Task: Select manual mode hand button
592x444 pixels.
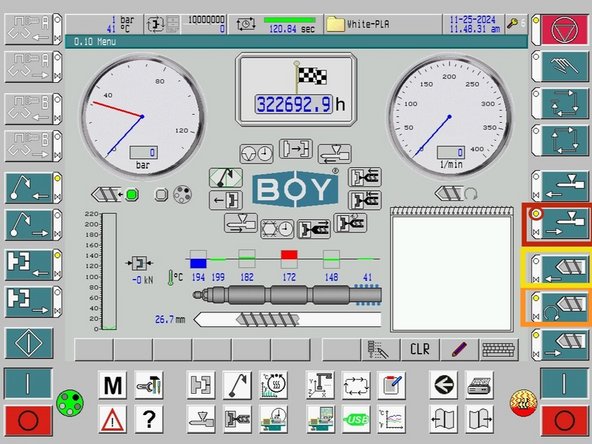Action: (560, 66)
